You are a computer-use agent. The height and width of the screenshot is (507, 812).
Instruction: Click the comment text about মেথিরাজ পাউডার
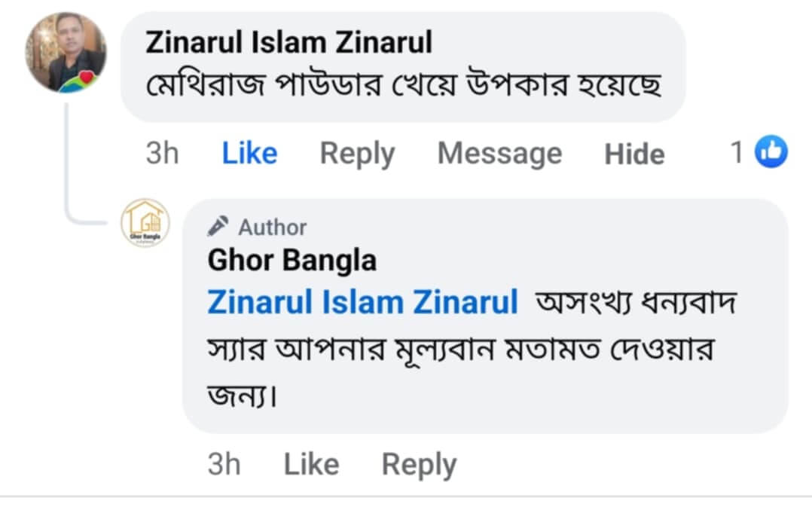403,87
